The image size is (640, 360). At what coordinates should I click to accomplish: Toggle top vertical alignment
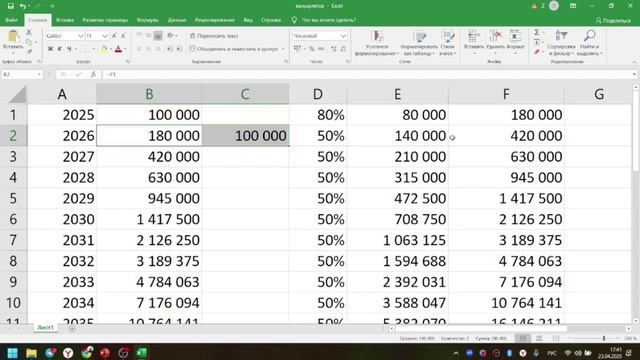139,36
